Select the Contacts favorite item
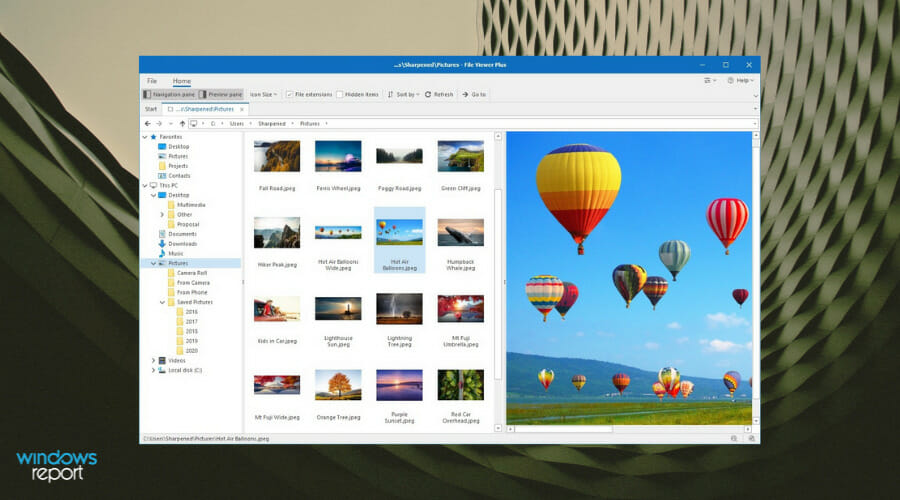 [x=174, y=176]
